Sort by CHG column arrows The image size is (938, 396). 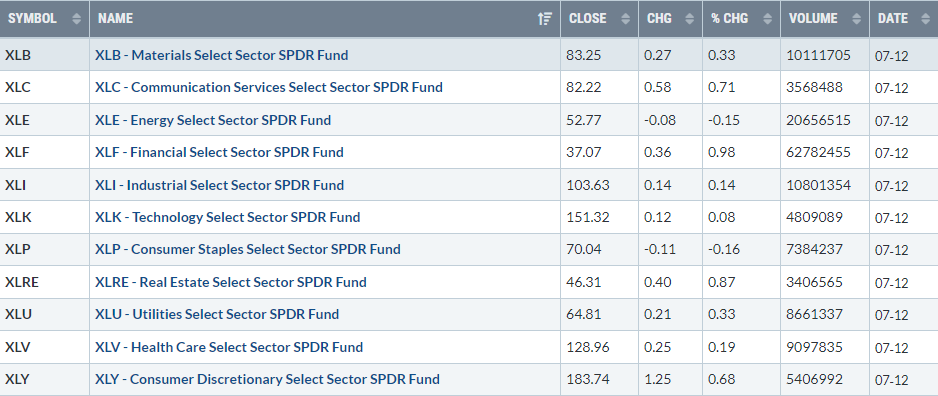click(690, 19)
